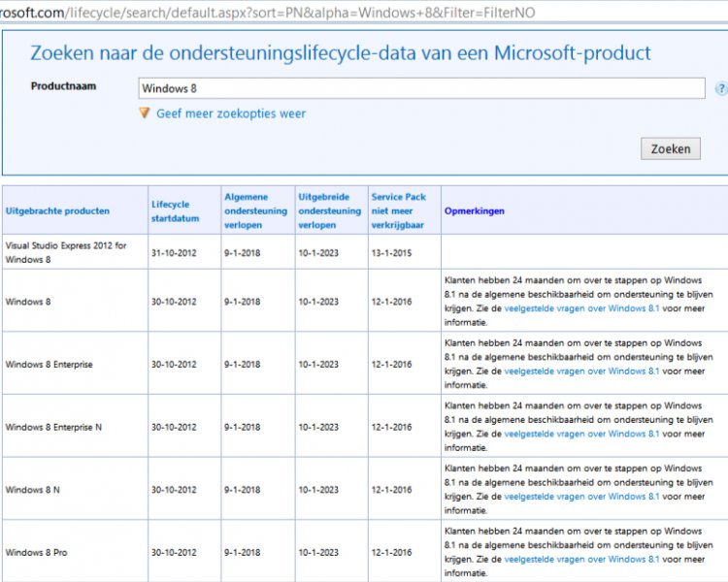Click the 'Opmerkingen' column header
Image resolution: width=728 pixels, height=582 pixels.
pos(474,210)
